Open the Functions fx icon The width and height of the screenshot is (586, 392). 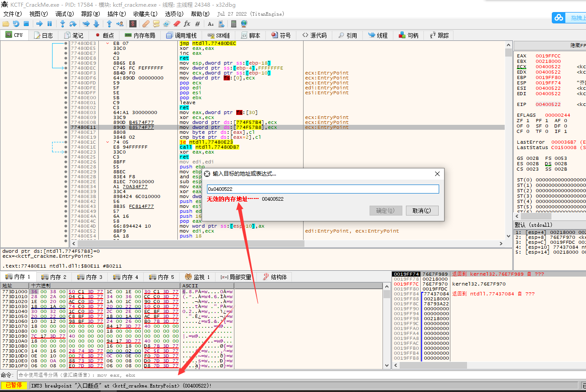[x=187, y=23]
